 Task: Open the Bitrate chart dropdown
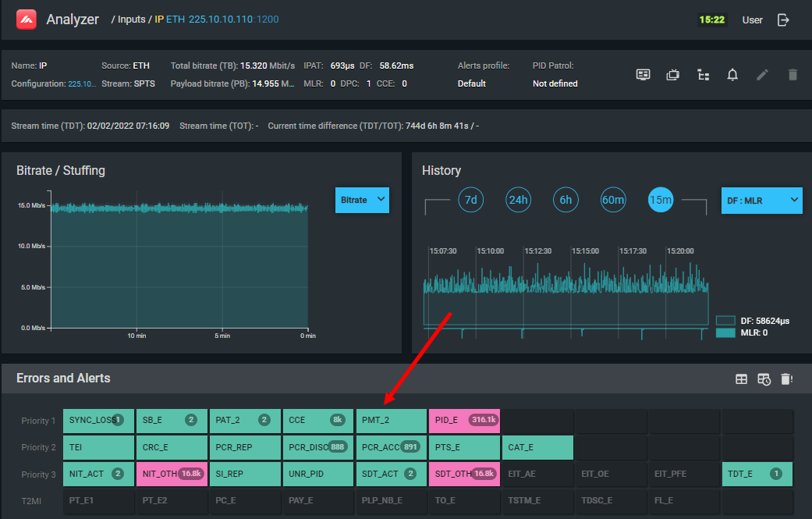click(362, 200)
